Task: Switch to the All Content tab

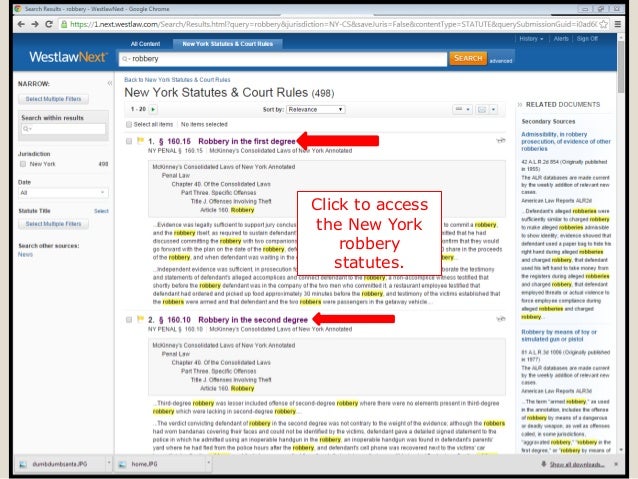Action: [145, 44]
